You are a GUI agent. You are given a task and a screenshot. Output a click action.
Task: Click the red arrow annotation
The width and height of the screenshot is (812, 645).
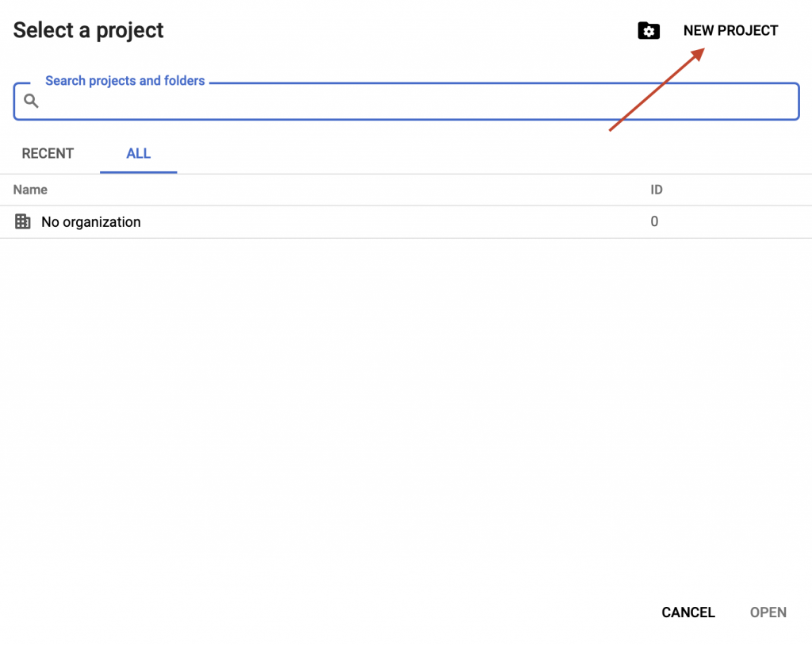[x=657, y=89]
